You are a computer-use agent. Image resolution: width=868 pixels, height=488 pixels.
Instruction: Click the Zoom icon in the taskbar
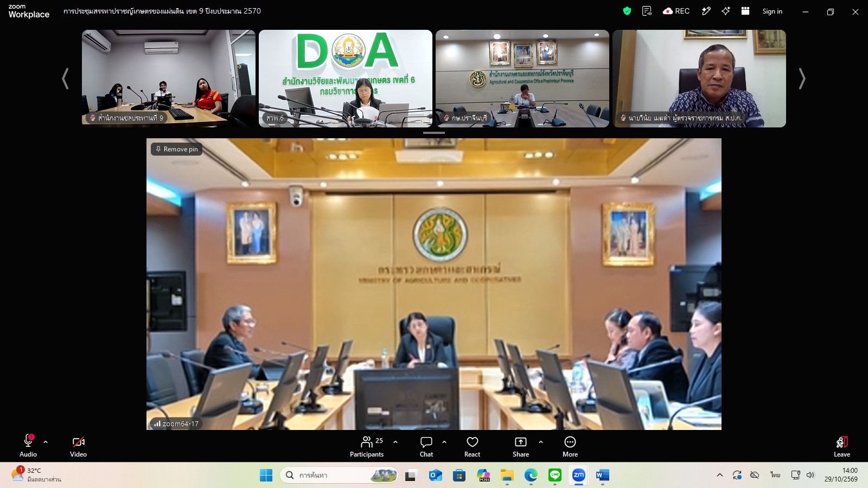579,475
